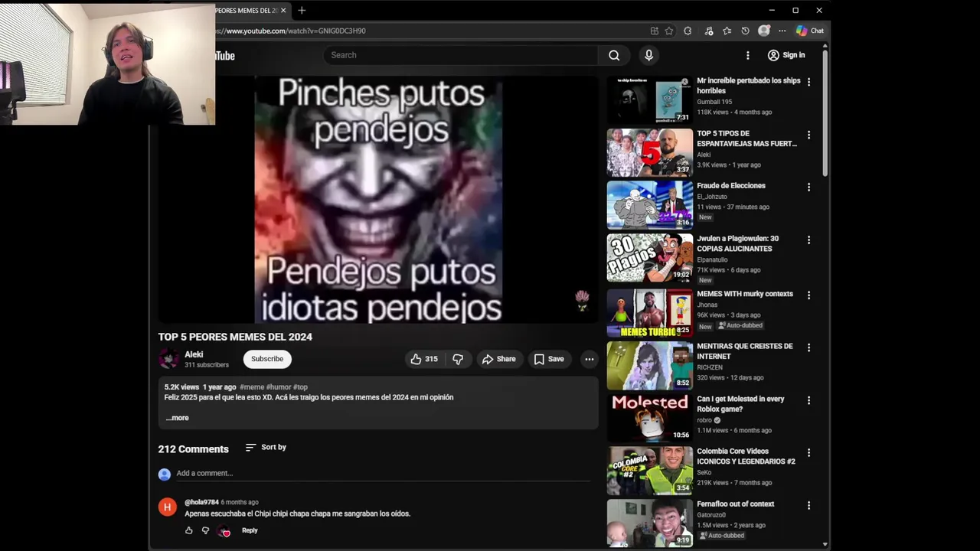The height and width of the screenshot is (551, 980).
Task: Open options for Mr increible perturbado video
Action: point(808,81)
